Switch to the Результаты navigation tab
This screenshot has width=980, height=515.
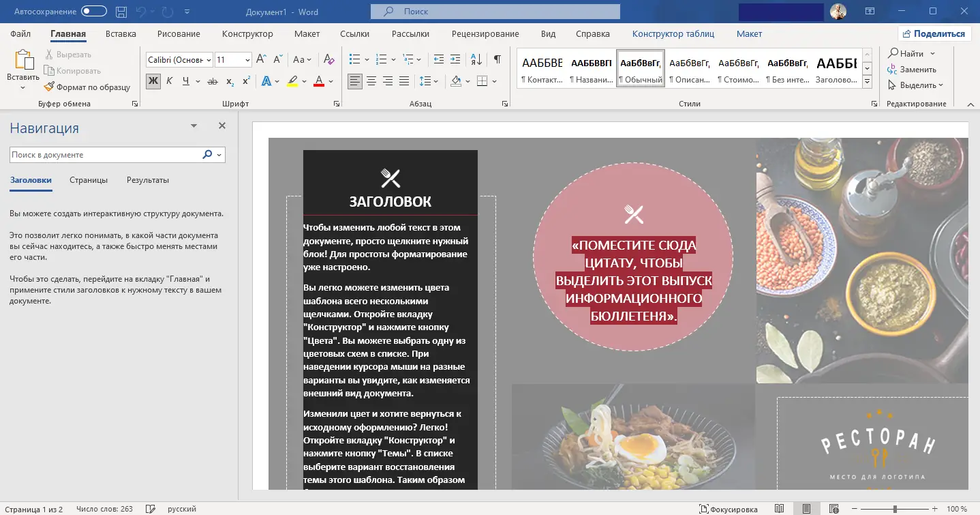[x=148, y=180]
